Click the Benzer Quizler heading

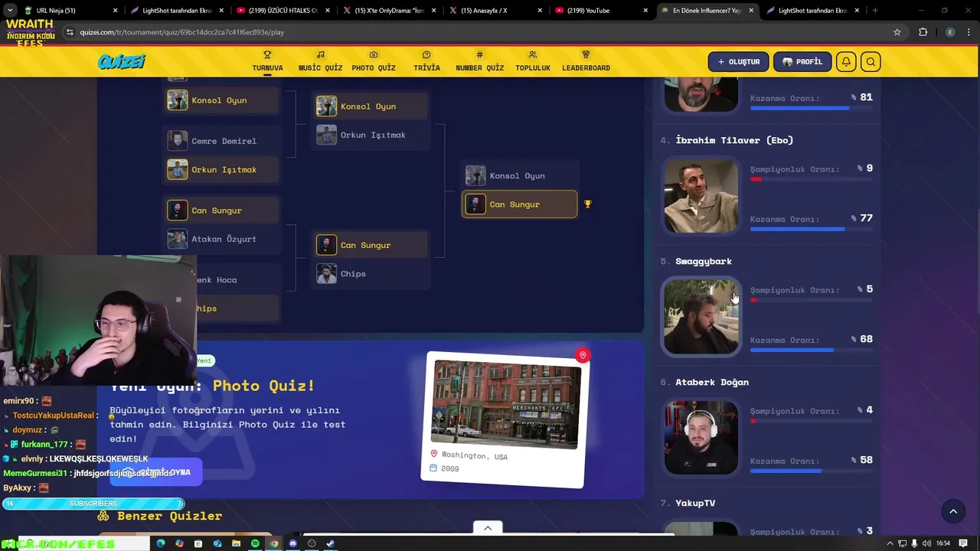point(169,516)
